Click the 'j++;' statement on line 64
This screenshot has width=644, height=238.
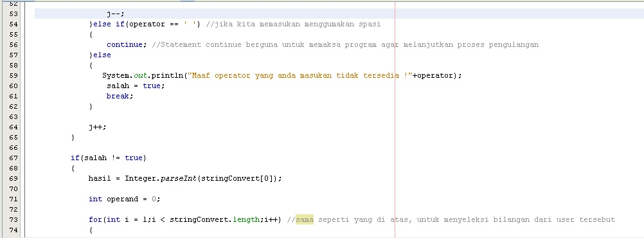click(x=97, y=127)
